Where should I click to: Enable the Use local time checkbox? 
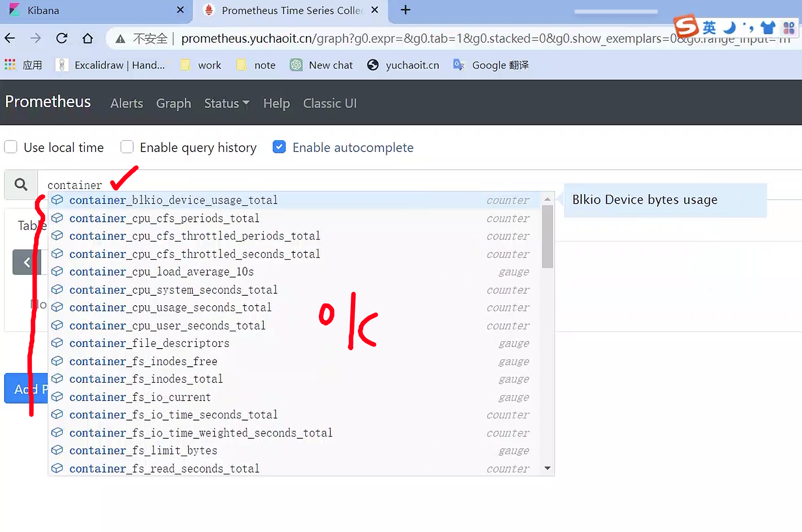(x=11, y=147)
